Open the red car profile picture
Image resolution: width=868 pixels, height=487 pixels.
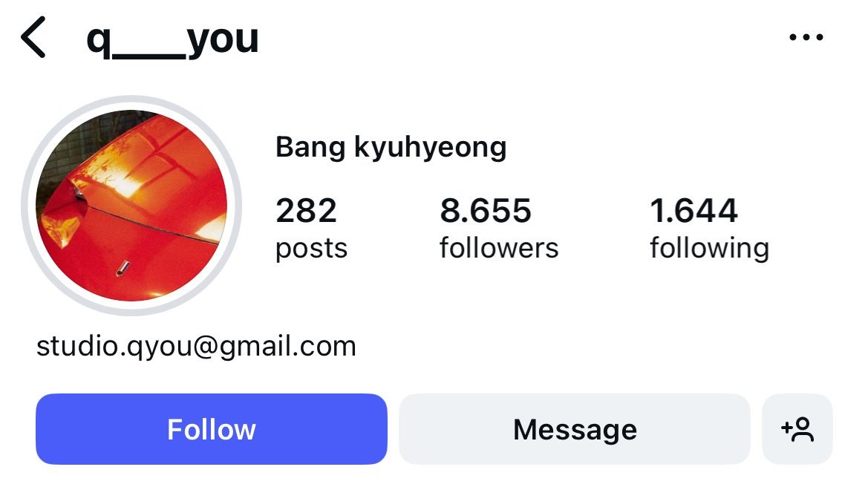[131, 206]
